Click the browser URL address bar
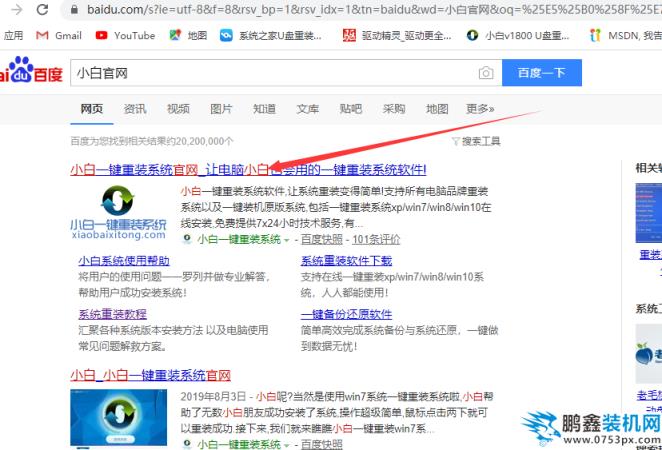 372,9
